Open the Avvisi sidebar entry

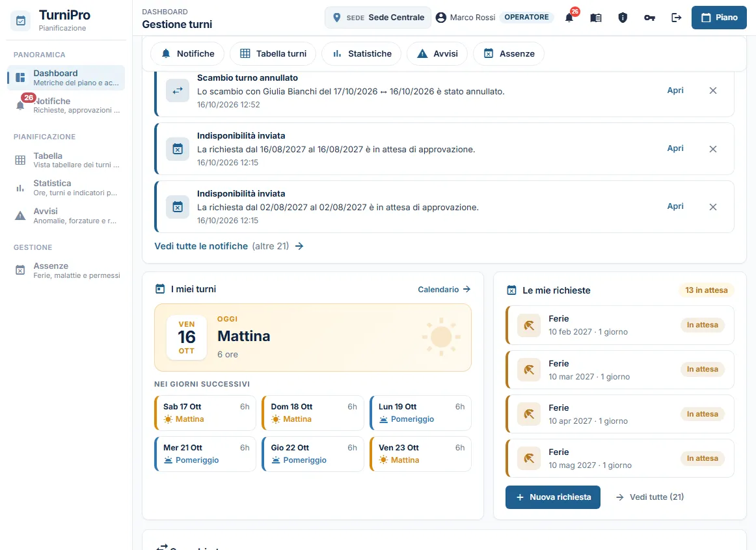(x=66, y=215)
